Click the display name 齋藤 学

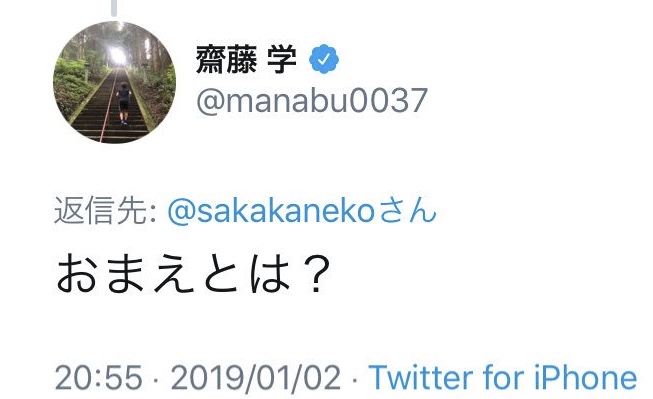pos(246,60)
